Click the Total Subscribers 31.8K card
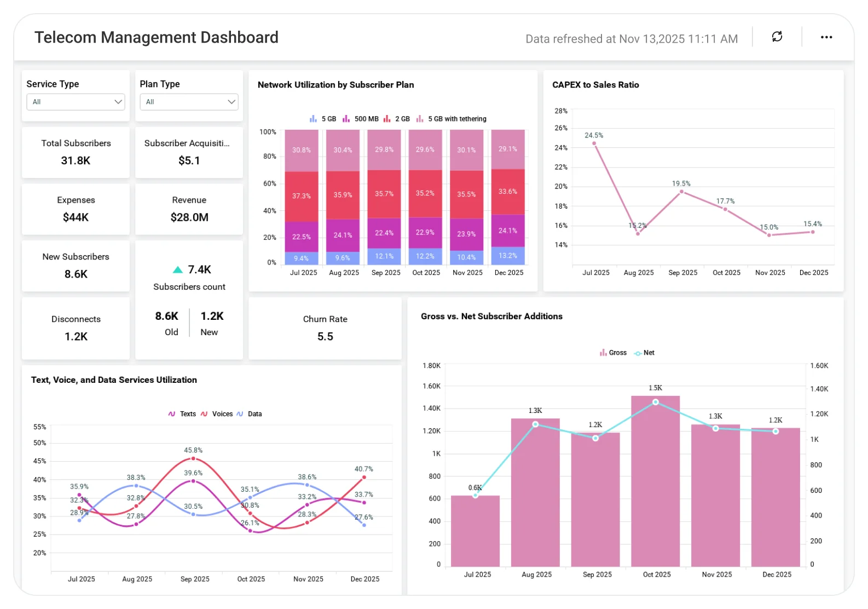 pyautogui.click(x=76, y=152)
